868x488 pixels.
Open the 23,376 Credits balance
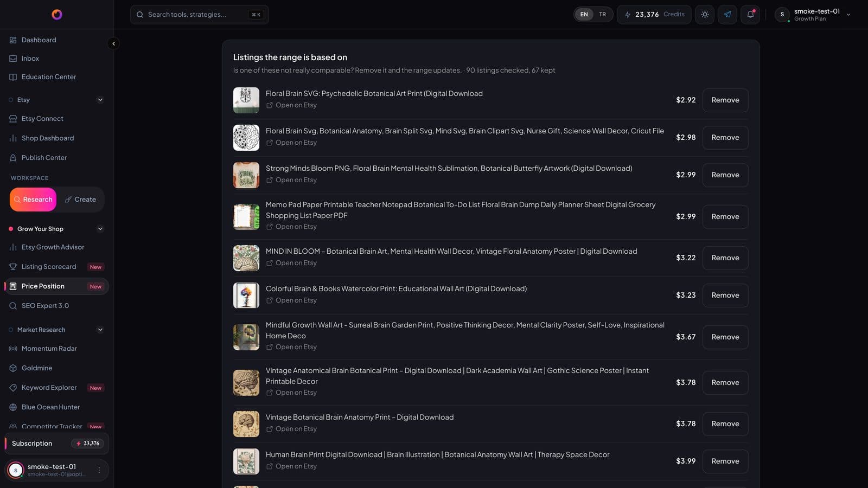coord(654,15)
